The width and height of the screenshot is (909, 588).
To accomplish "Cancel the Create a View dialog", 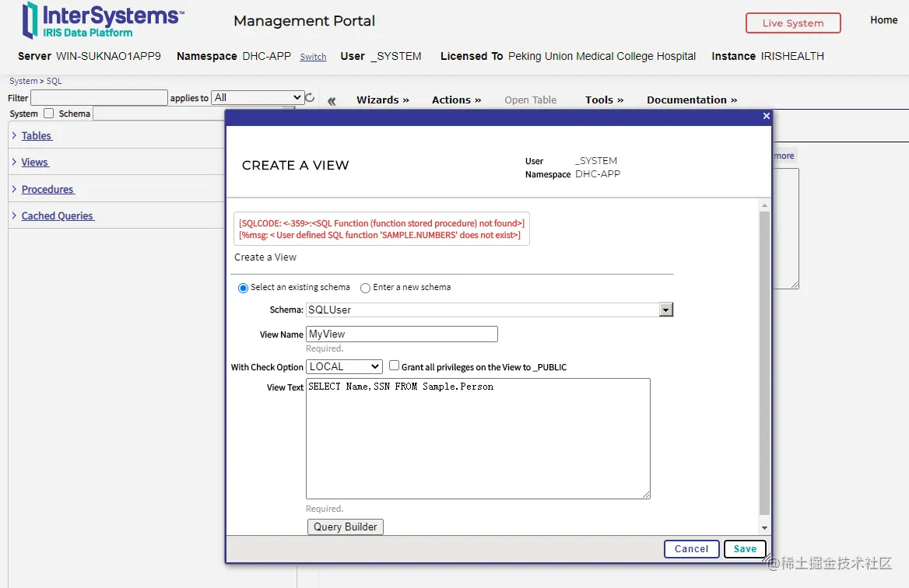I will pos(692,548).
